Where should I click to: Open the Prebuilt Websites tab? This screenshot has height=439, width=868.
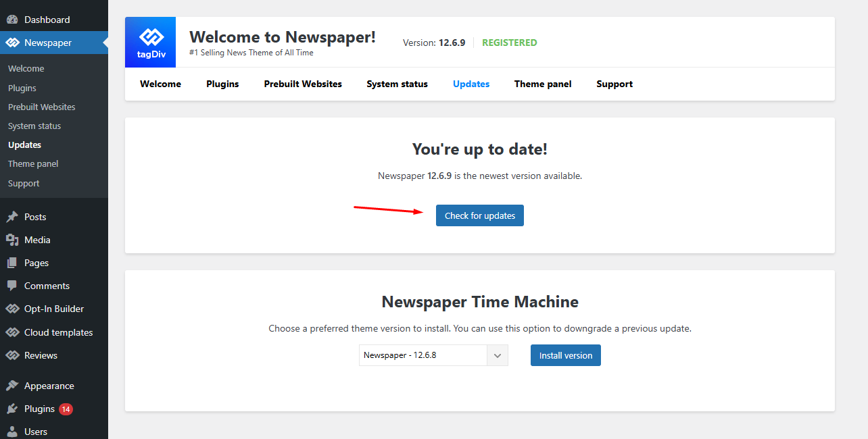click(x=303, y=84)
